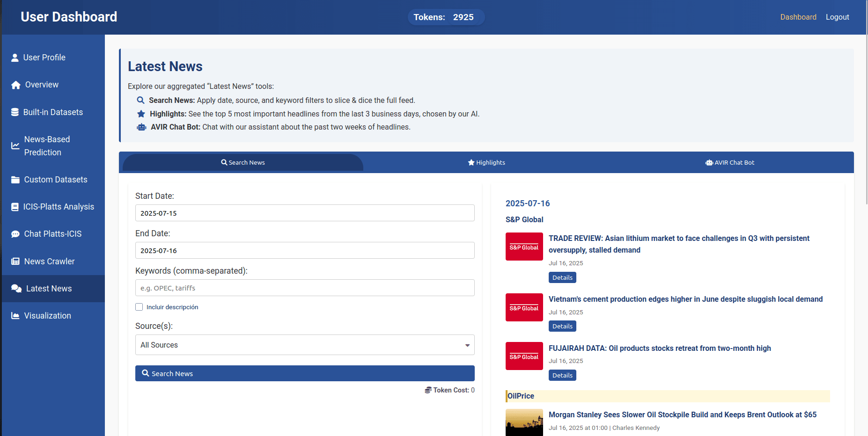The width and height of the screenshot is (868, 436).
Task: Open Visualization using its chart icon
Action: tap(15, 316)
